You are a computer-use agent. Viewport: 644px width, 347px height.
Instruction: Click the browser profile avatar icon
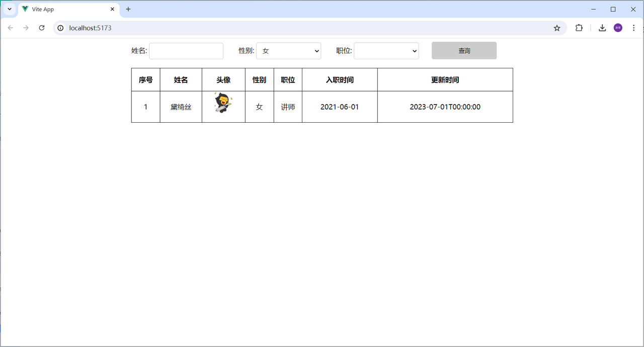coord(618,28)
